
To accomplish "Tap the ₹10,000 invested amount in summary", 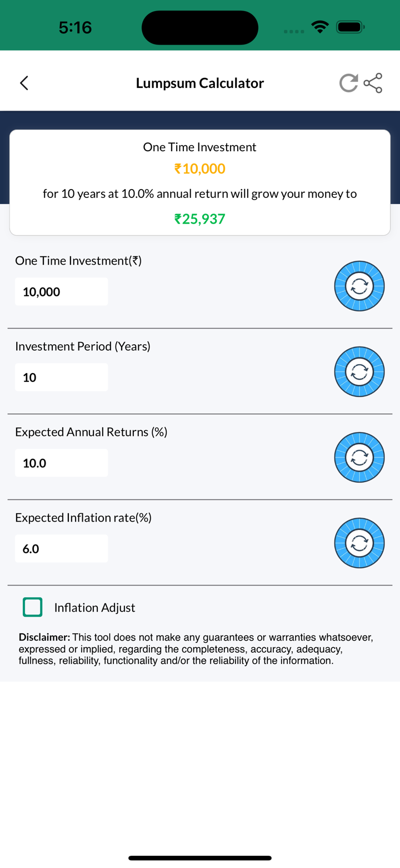I will 200,168.
